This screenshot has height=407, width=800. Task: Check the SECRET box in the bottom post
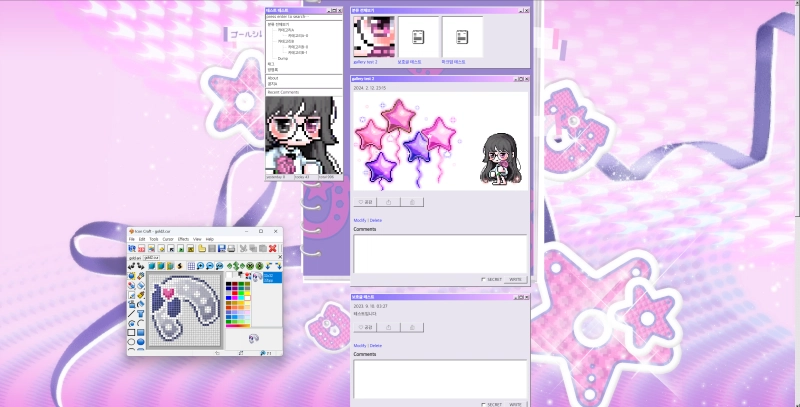(x=483, y=404)
